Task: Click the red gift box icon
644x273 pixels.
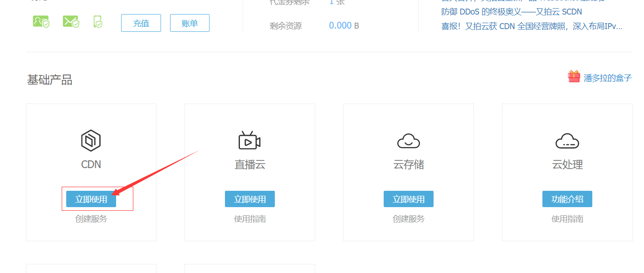Action: pyautogui.click(x=574, y=77)
